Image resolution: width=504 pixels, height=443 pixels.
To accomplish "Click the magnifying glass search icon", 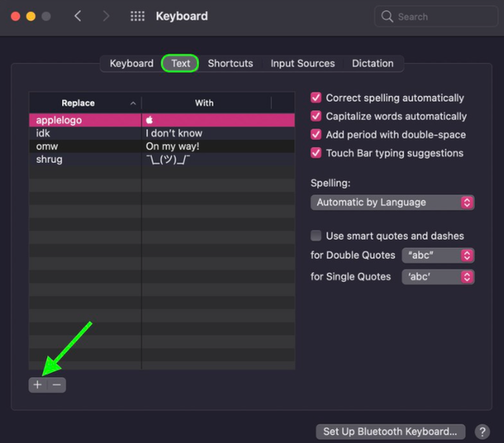I will [x=387, y=17].
